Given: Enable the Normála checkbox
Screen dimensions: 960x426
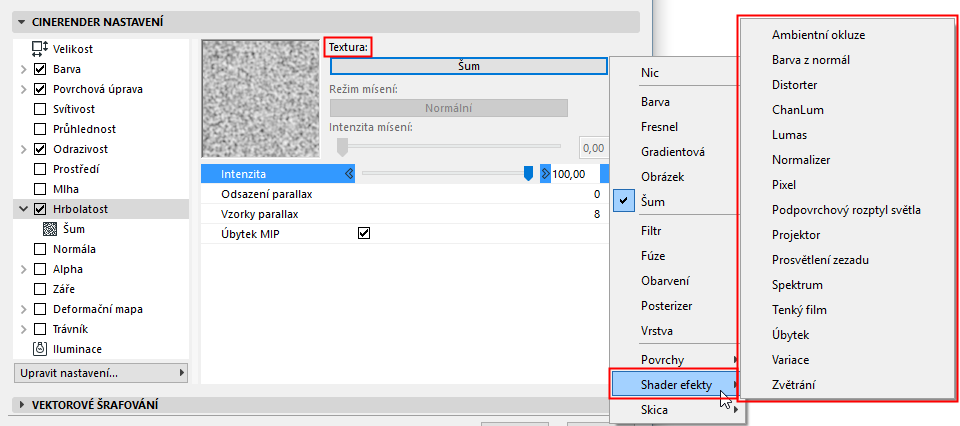Looking at the screenshot, I should point(40,249).
